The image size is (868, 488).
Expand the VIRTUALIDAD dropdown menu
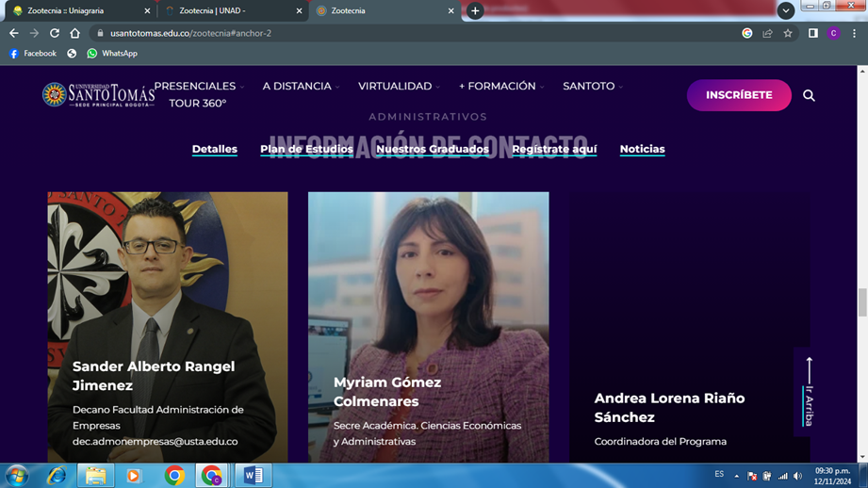pyautogui.click(x=399, y=86)
